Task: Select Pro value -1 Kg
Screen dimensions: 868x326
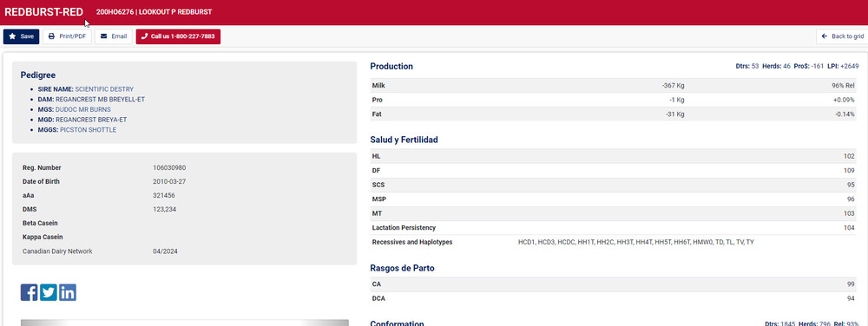Action: tap(676, 100)
